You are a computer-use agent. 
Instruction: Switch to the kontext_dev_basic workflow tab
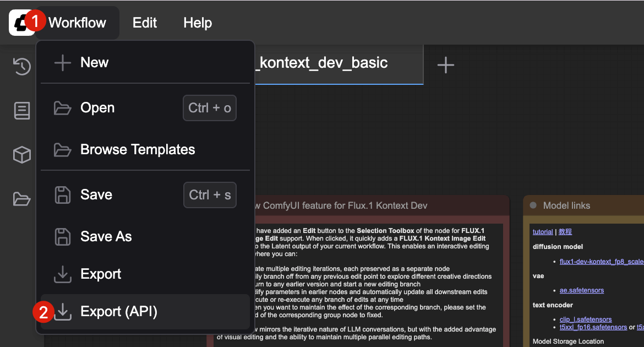(x=339, y=63)
